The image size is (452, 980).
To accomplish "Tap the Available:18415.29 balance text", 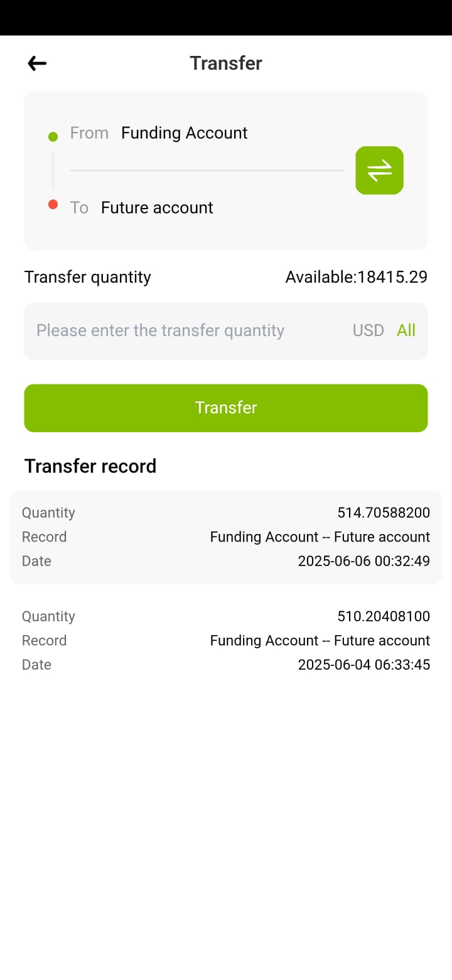I will point(356,277).
